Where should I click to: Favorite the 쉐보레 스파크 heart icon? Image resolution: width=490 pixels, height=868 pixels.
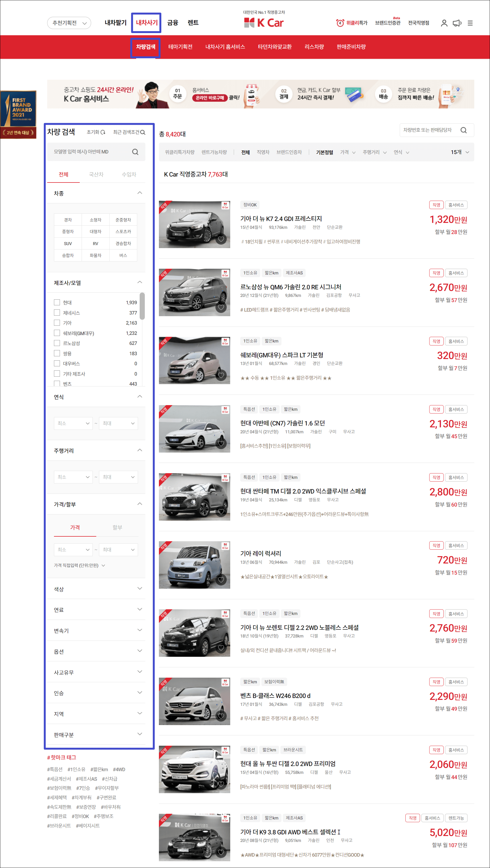[x=221, y=375]
